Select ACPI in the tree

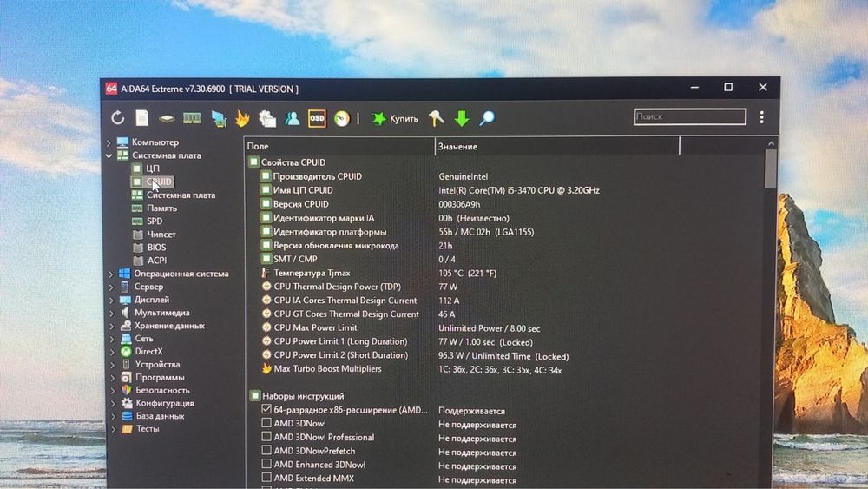click(156, 261)
